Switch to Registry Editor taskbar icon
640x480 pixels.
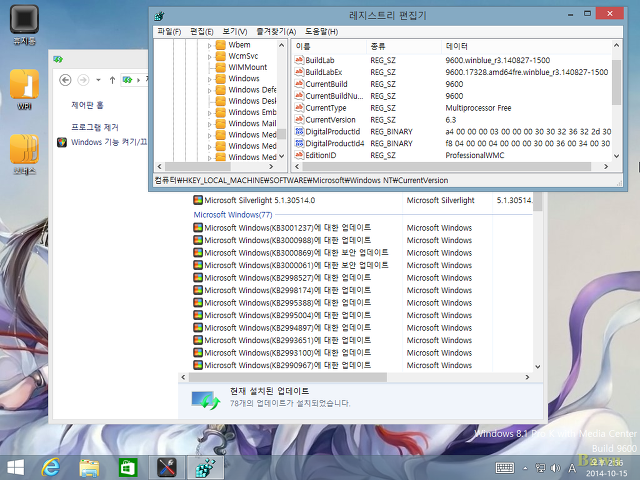tap(205, 468)
